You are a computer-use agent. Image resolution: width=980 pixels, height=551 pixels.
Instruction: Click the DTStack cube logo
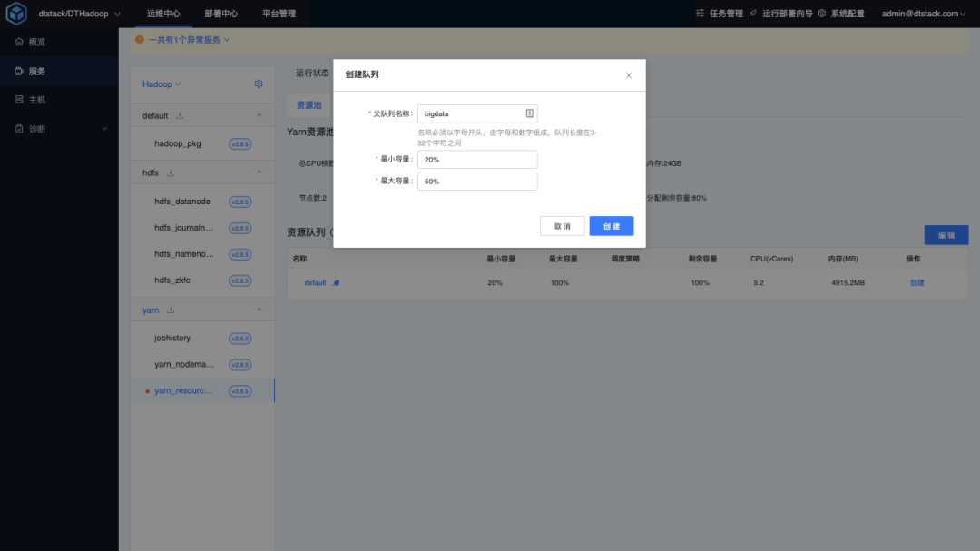(x=16, y=14)
